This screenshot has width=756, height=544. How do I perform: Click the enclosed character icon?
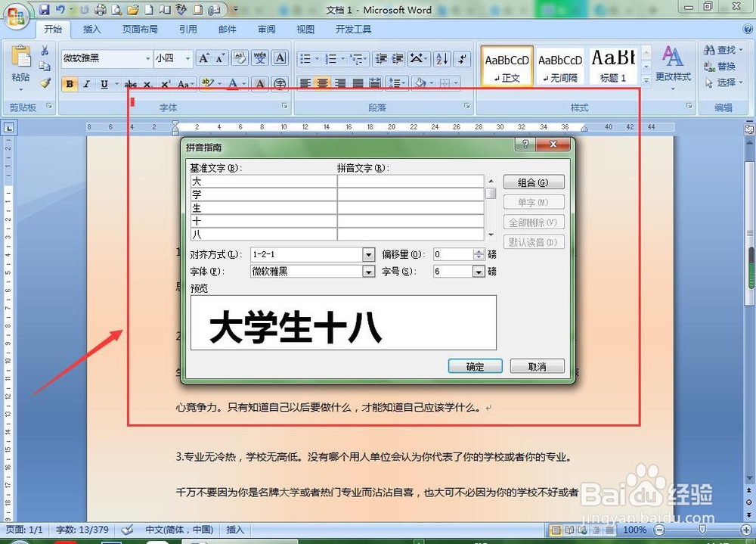[x=280, y=84]
